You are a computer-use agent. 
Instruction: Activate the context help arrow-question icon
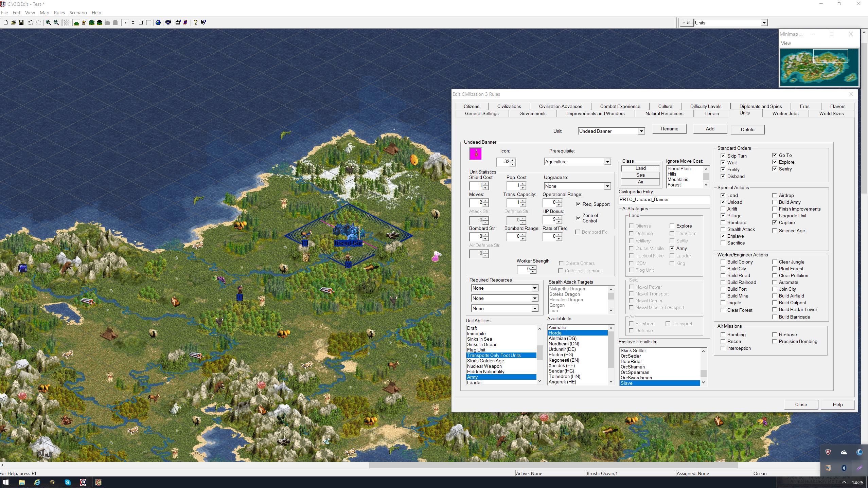203,22
